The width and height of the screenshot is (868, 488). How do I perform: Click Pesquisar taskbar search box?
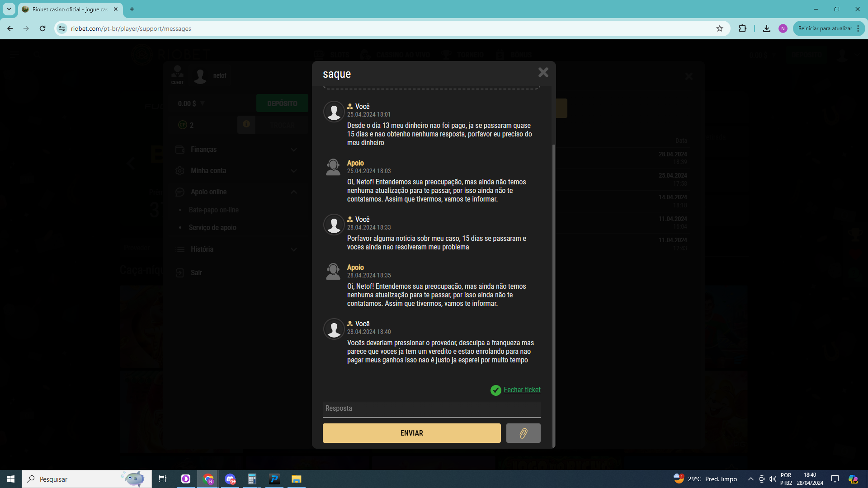87,479
